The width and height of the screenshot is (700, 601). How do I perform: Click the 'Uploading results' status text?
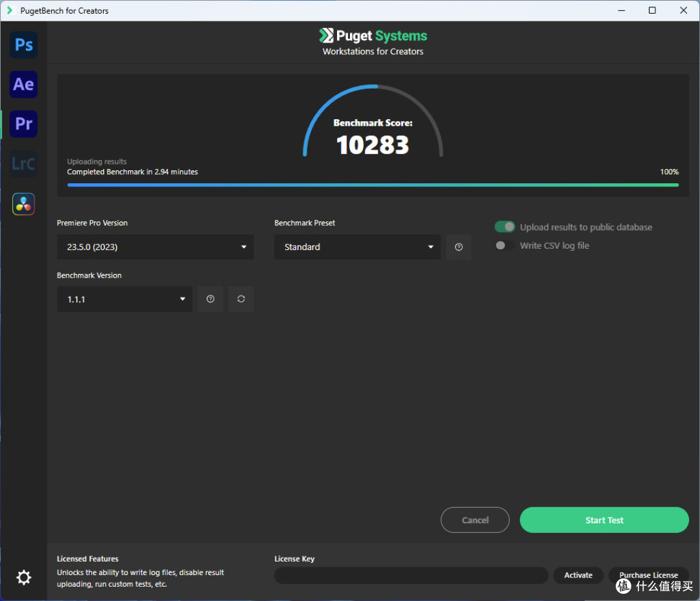point(97,161)
